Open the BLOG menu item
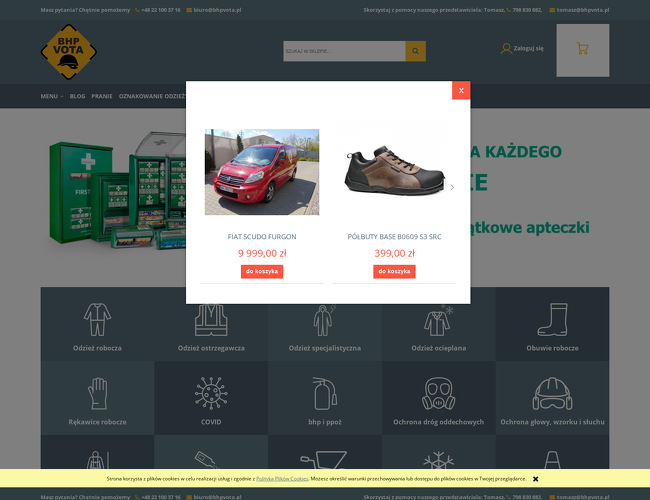This screenshot has width=650, height=500. click(78, 96)
